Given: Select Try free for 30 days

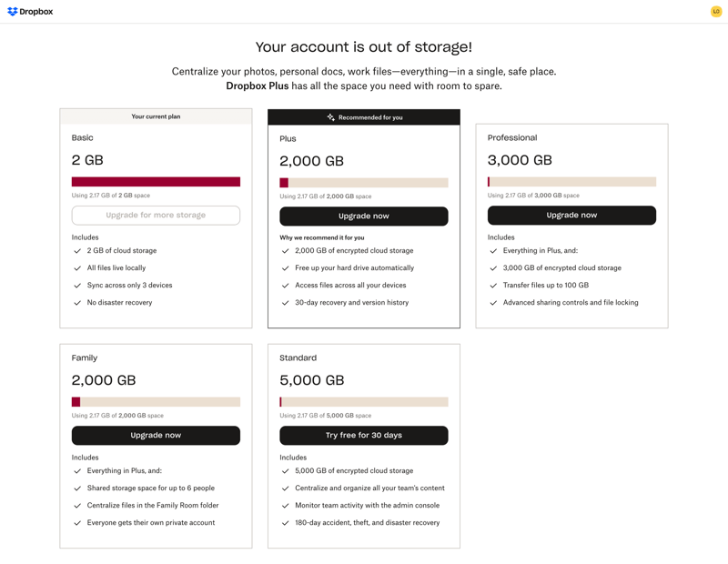Looking at the screenshot, I should (363, 435).
